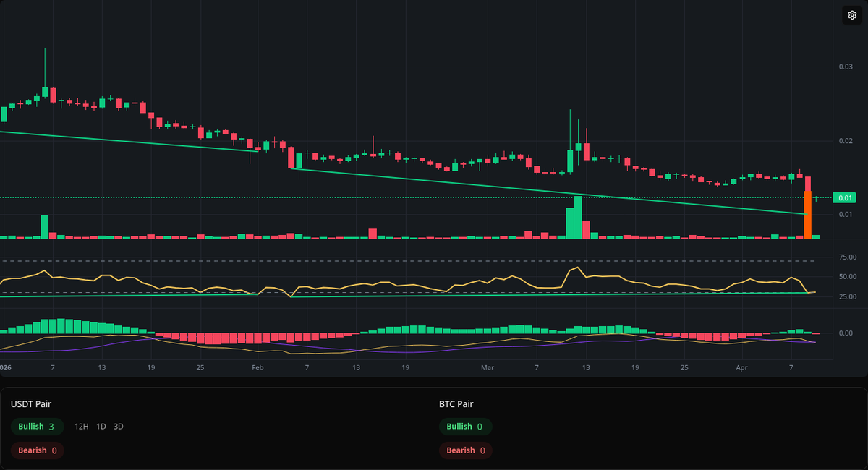
Task: Click the Mar date axis label
Action: [x=488, y=368]
